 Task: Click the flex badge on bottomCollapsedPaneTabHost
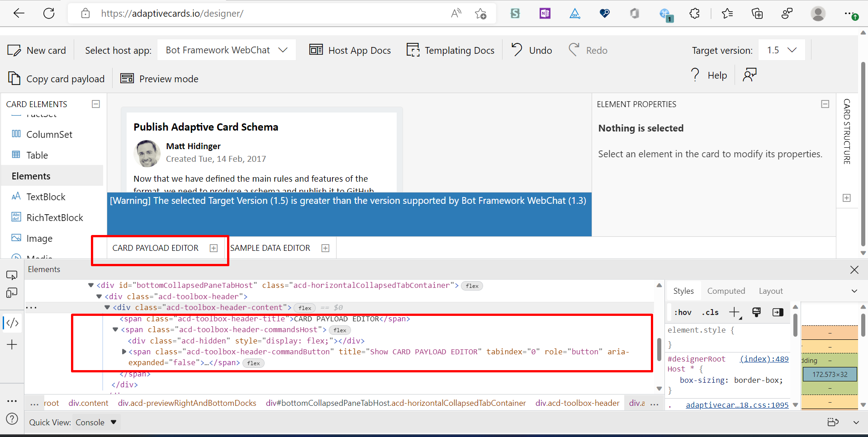pos(472,286)
